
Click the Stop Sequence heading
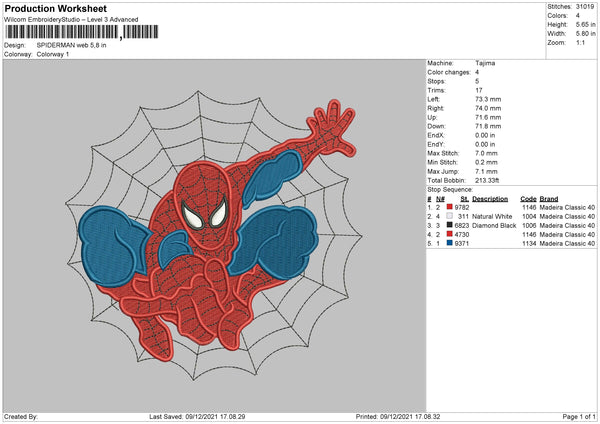point(453,187)
